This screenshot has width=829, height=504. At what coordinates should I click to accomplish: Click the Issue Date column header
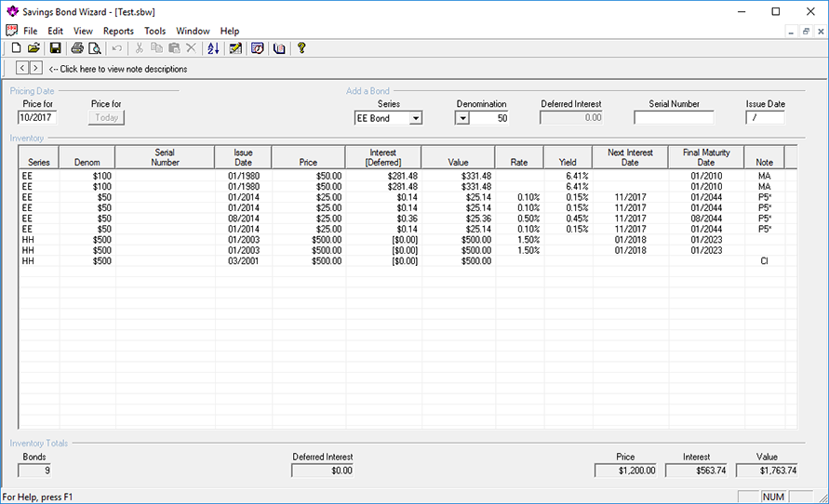243,157
